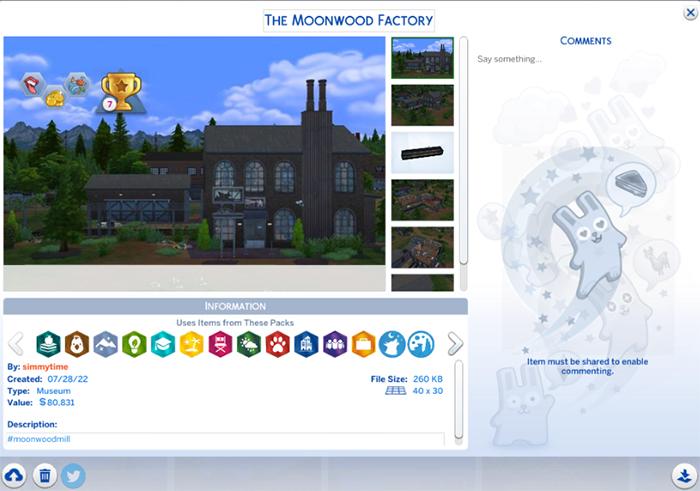Click the Snowy Escape mountain pack icon

click(x=106, y=344)
